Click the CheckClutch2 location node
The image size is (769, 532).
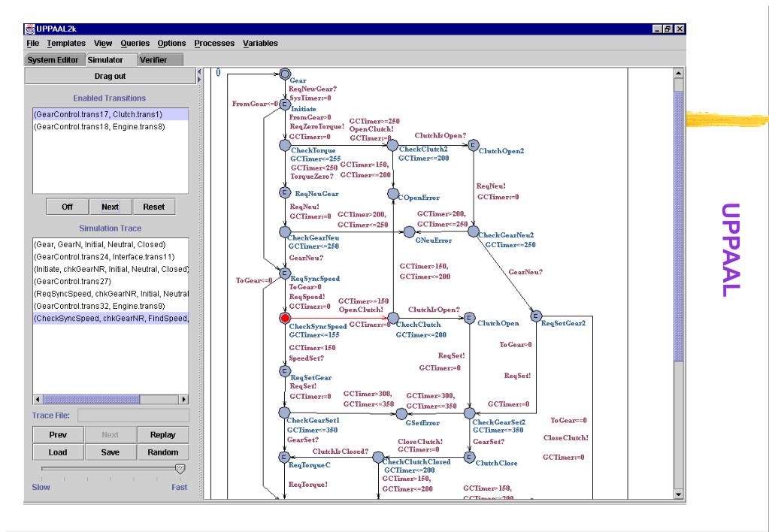(392, 145)
